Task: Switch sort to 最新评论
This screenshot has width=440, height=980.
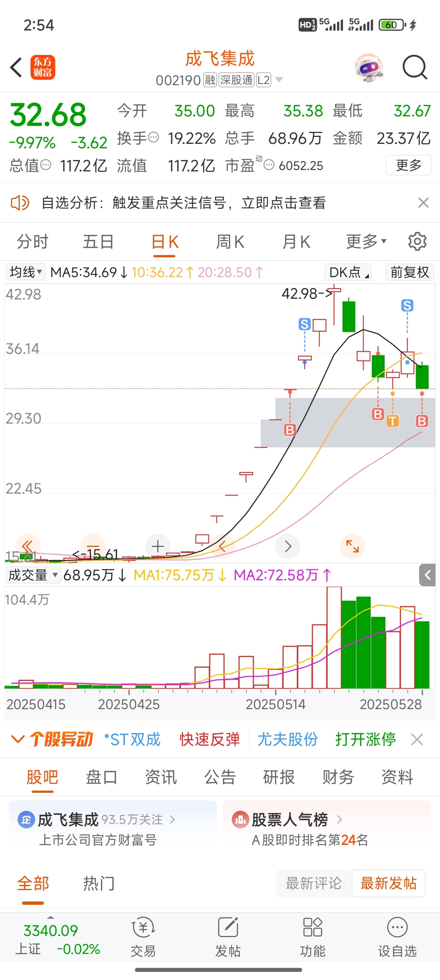Action: 314,883
